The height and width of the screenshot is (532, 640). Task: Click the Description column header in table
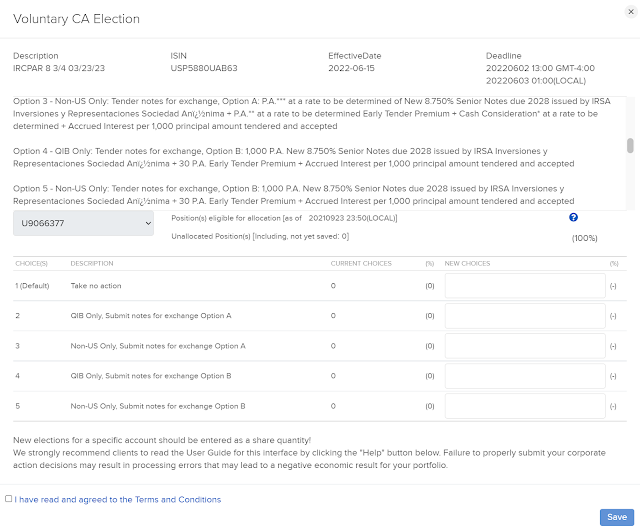click(x=93, y=263)
